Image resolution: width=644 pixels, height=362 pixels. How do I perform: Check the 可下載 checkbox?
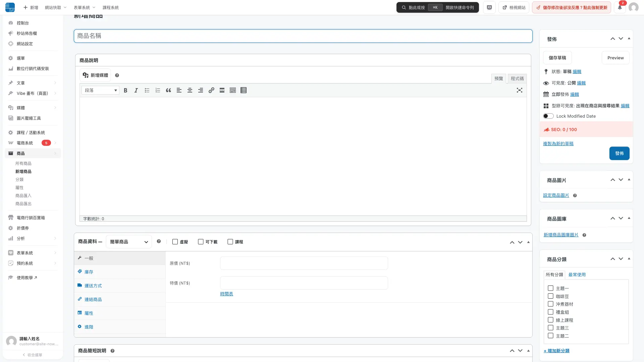[201, 242]
